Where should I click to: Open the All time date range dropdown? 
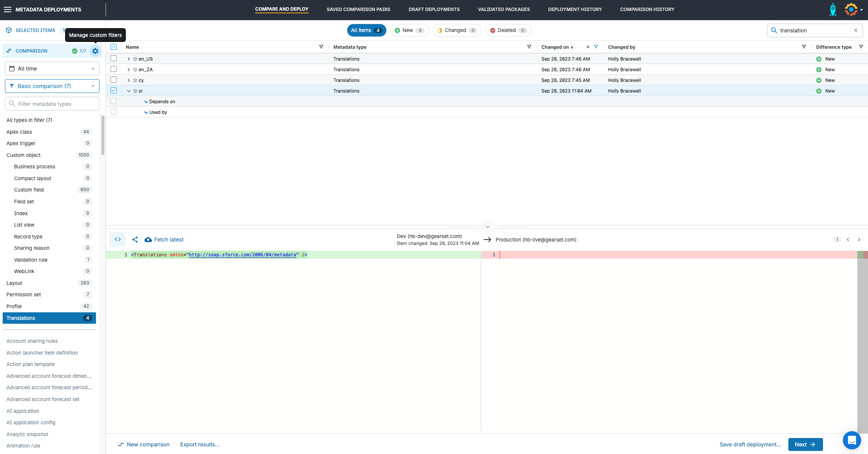point(52,68)
